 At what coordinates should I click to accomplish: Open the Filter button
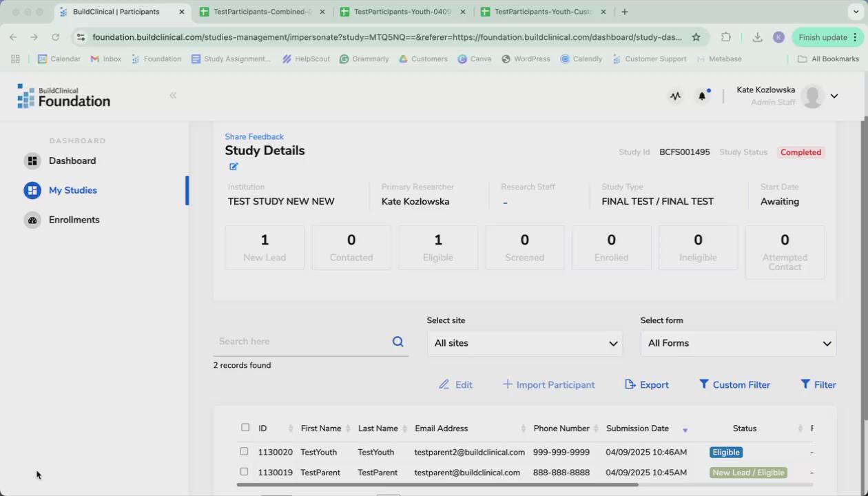(x=818, y=385)
